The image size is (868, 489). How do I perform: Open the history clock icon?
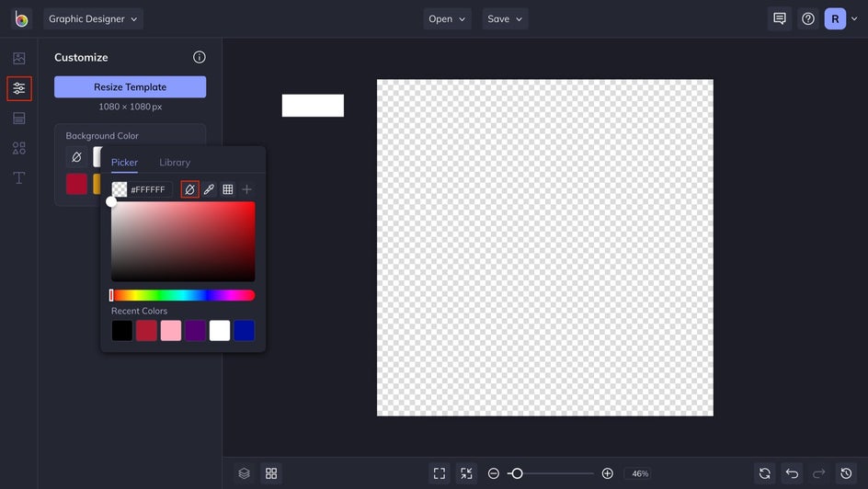[846, 473]
